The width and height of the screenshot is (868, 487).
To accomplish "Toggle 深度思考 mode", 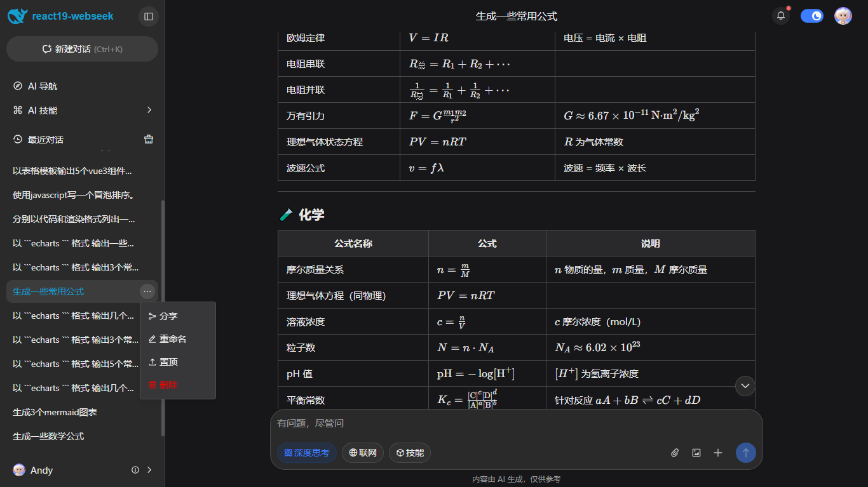I will coord(307,453).
